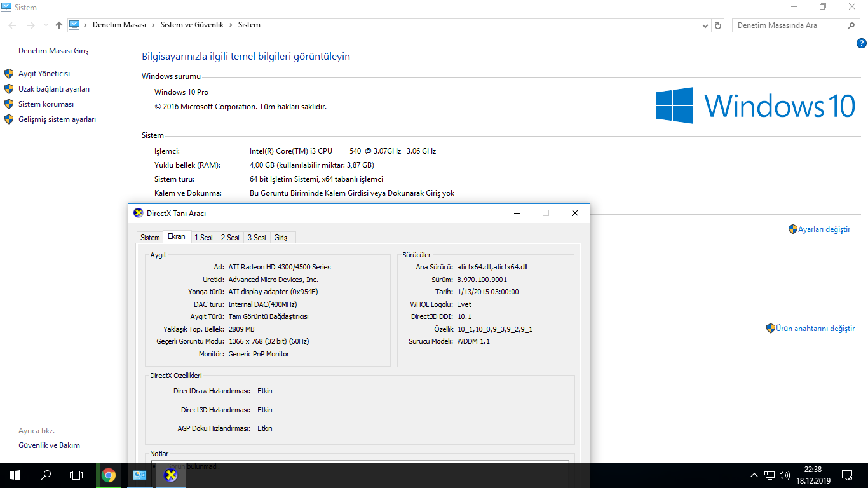The image size is (868, 488).
Task: Switch to 2 Sesi tab
Action: [230, 238]
